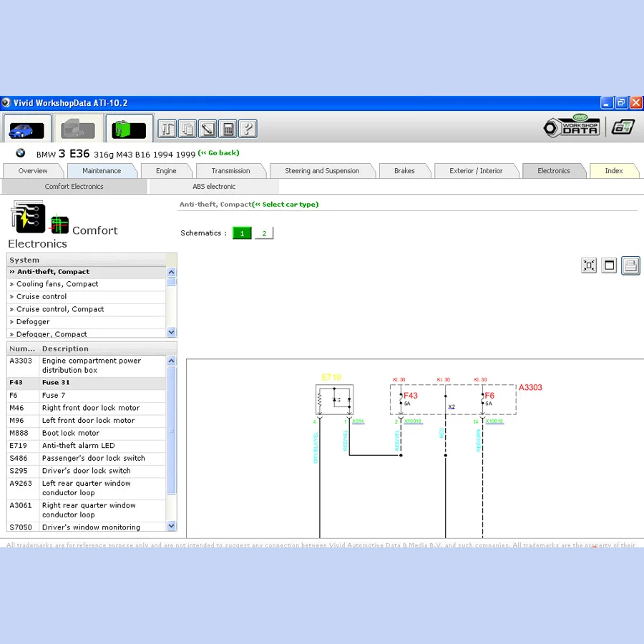Select Cruise control, Compact system

(87, 309)
